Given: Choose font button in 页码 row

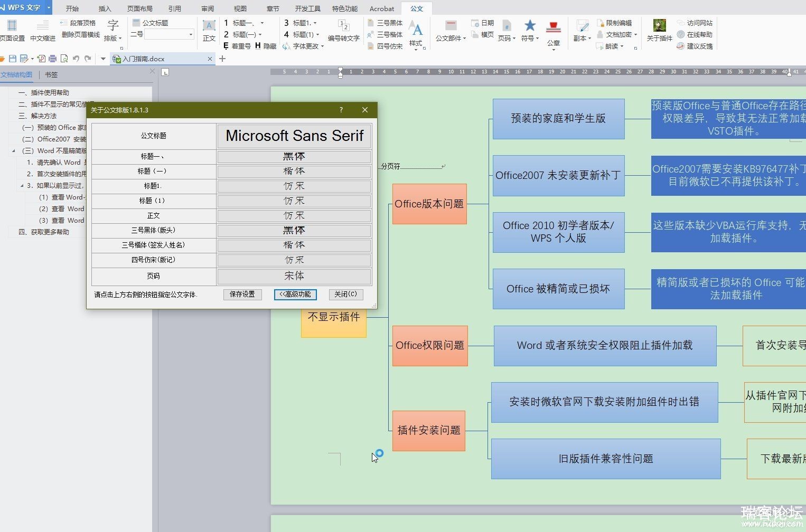Looking at the screenshot, I should (294, 276).
